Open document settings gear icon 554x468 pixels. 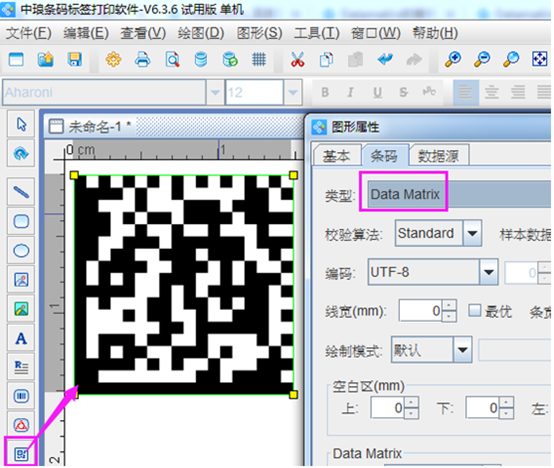(113, 59)
